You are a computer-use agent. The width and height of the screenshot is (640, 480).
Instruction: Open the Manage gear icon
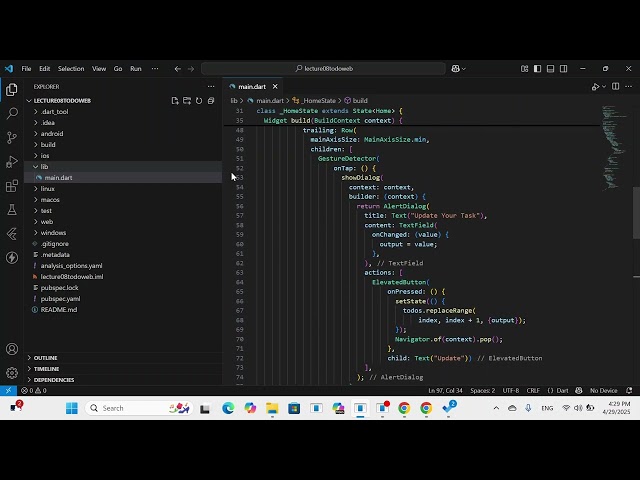(12, 373)
